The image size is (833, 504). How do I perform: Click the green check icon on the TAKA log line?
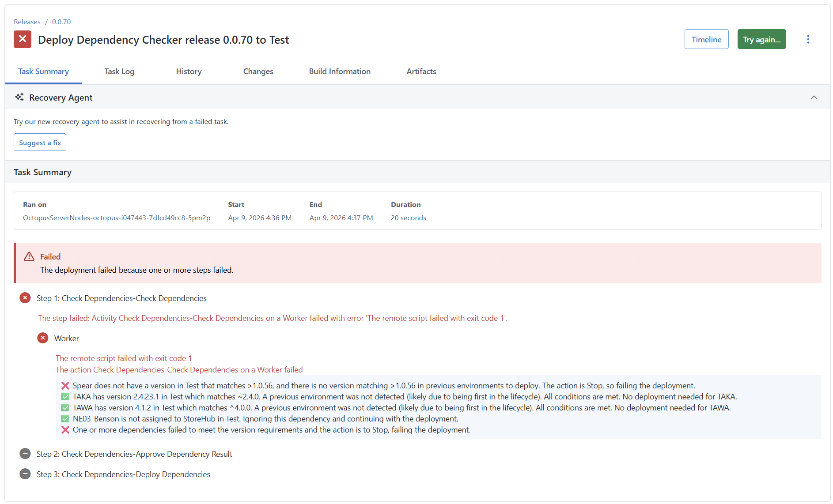coord(65,396)
